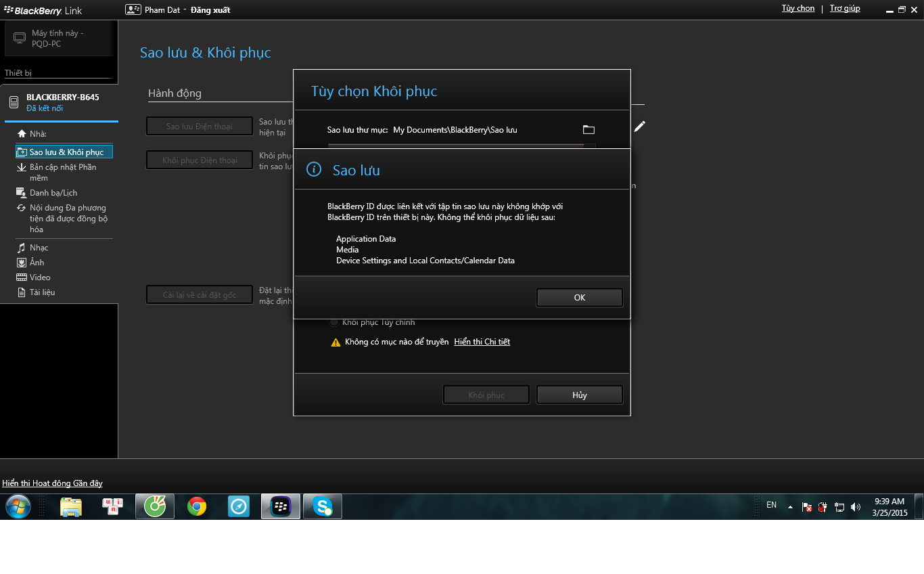Click the yellow warning triangle icon

[x=336, y=343]
